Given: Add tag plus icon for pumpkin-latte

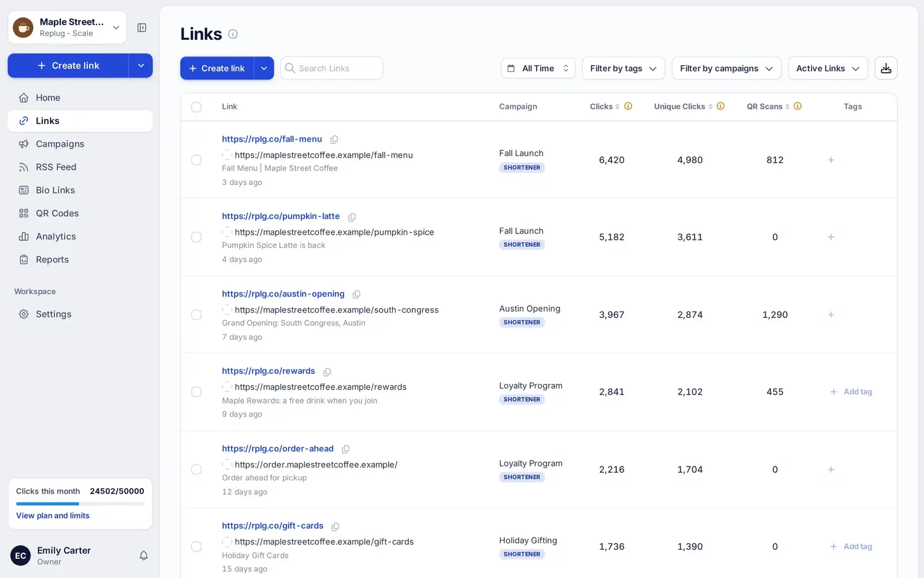Looking at the screenshot, I should (831, 237).
